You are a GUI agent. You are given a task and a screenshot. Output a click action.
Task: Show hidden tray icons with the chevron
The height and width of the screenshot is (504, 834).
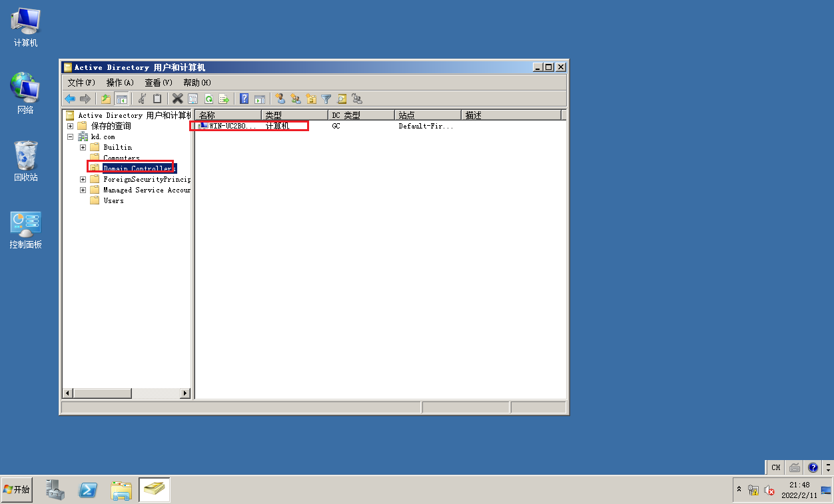[x=739, y=489]
